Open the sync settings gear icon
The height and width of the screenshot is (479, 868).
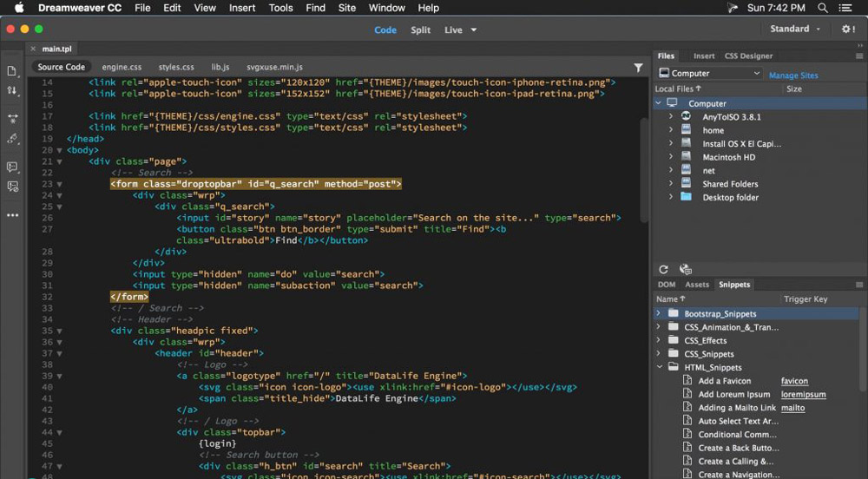click(x=848, y=29)
